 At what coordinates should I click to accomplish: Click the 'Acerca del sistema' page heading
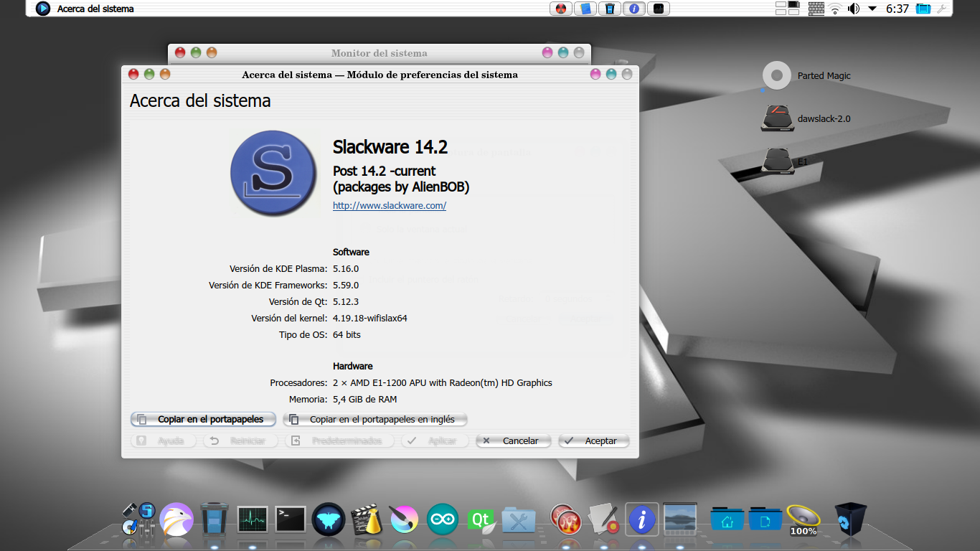[x=200, y=101]
